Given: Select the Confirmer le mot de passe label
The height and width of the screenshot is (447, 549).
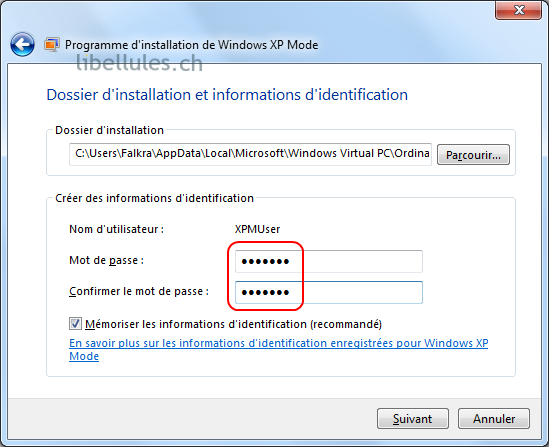Looking at the screenshot, I should click(x=139, y=291).
